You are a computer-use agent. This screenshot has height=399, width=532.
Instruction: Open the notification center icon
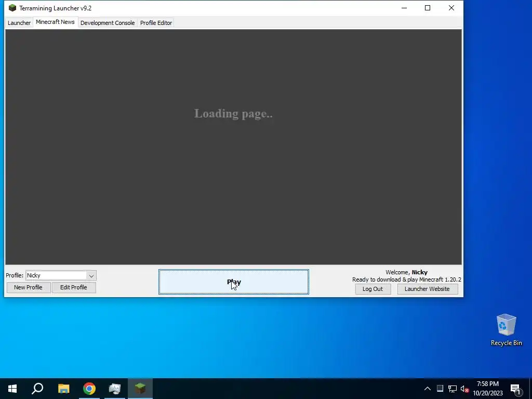(x=516, y=389)
